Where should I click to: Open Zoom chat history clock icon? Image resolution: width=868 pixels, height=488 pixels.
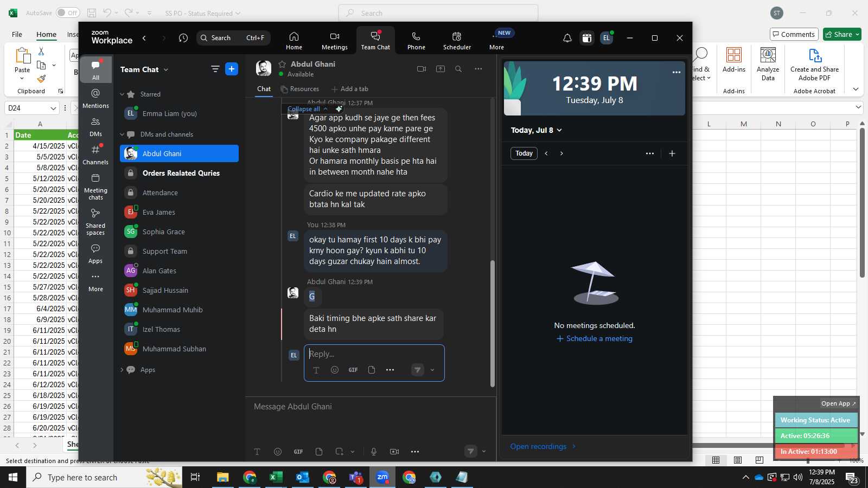pyautogui.click(x=183, y=38)
